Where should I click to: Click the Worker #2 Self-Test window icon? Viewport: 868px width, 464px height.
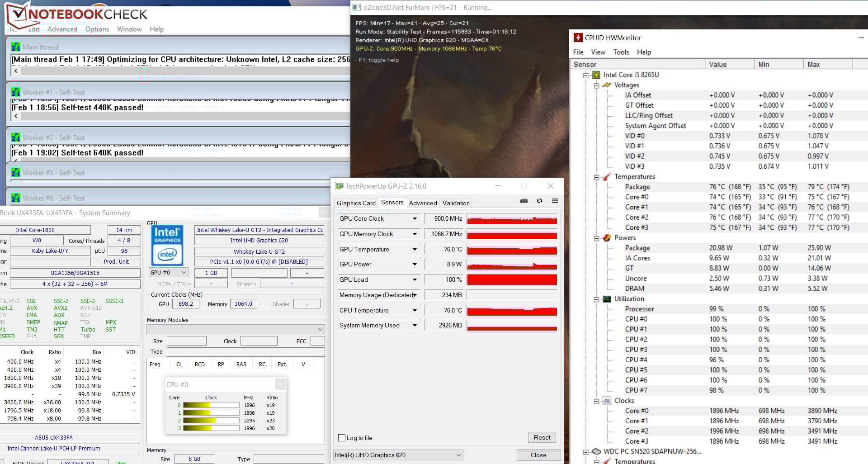16,137
